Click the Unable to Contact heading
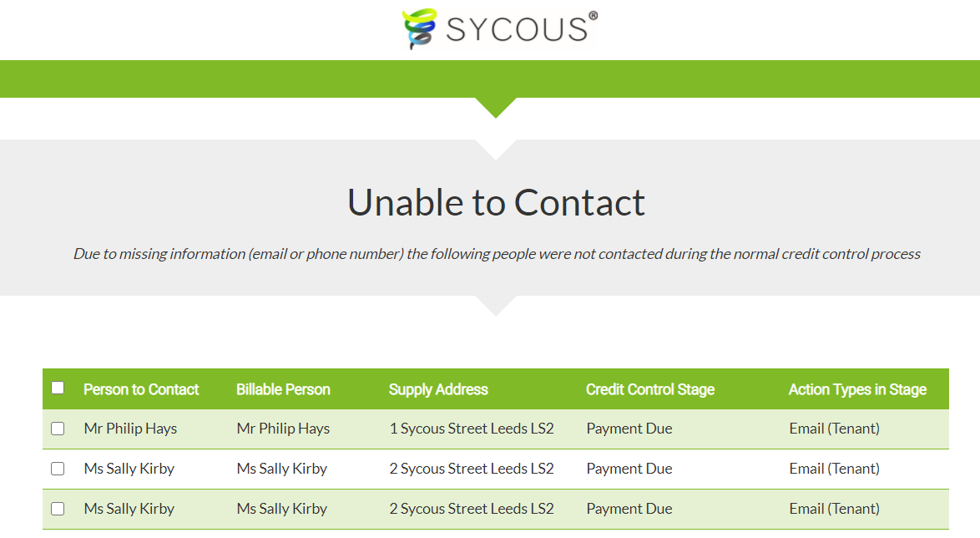The image size is (980, 538). pyautogui.click(x=496, y=202)
